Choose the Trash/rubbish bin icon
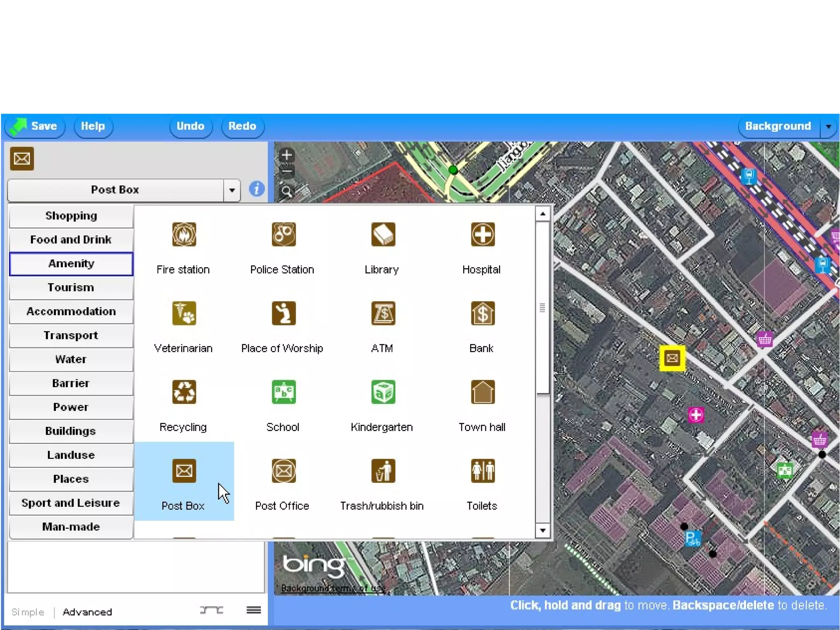 383,471
